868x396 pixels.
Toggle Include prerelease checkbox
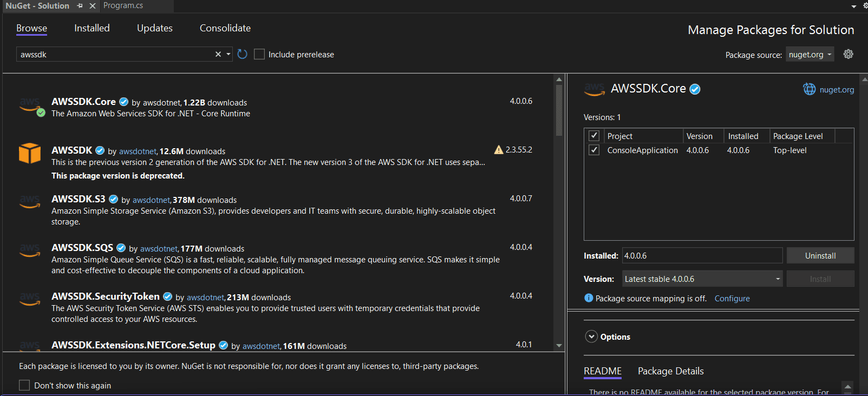point(259,54)
